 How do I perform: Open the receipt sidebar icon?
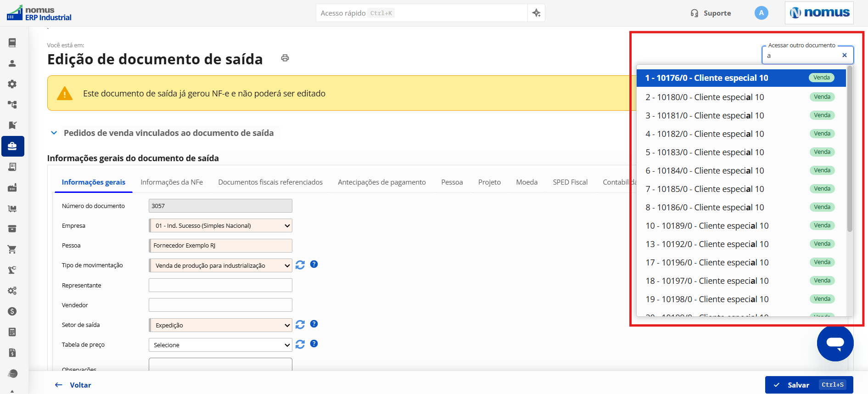[12, 167]
